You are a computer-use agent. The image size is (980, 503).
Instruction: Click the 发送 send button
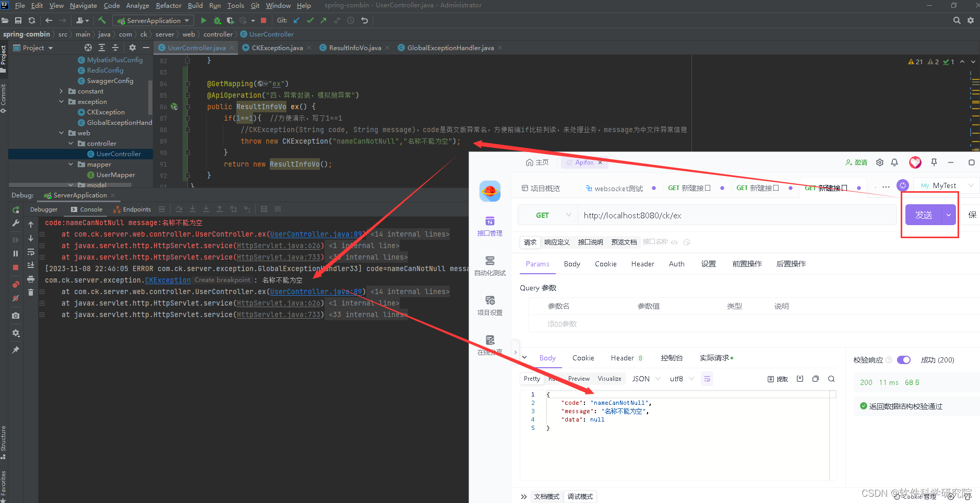tap(923, 215)
